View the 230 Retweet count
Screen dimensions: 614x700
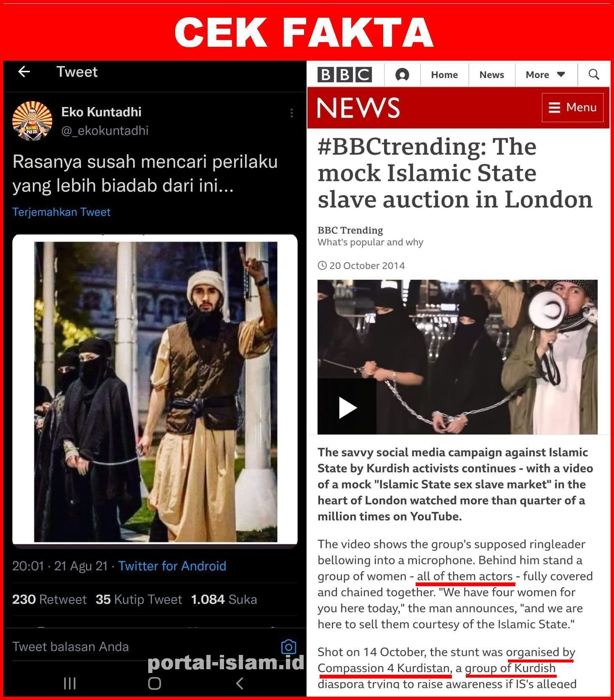[49, 599]
